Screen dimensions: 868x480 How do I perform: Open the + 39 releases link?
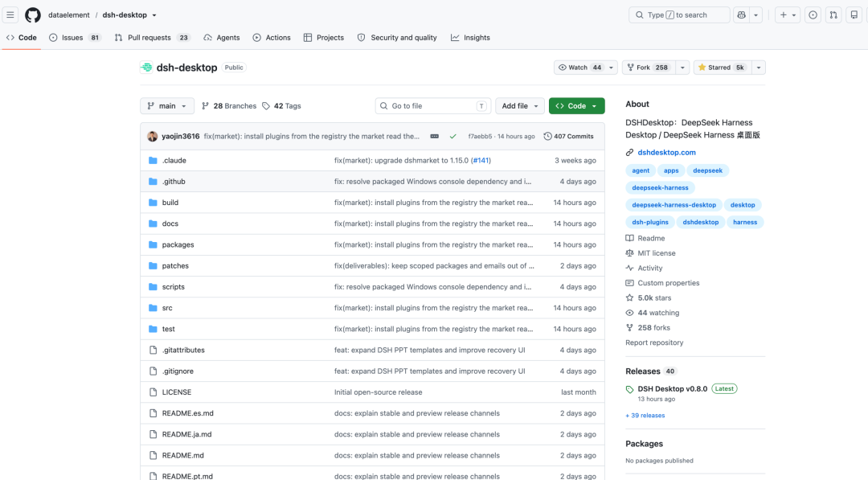point(645,415)
